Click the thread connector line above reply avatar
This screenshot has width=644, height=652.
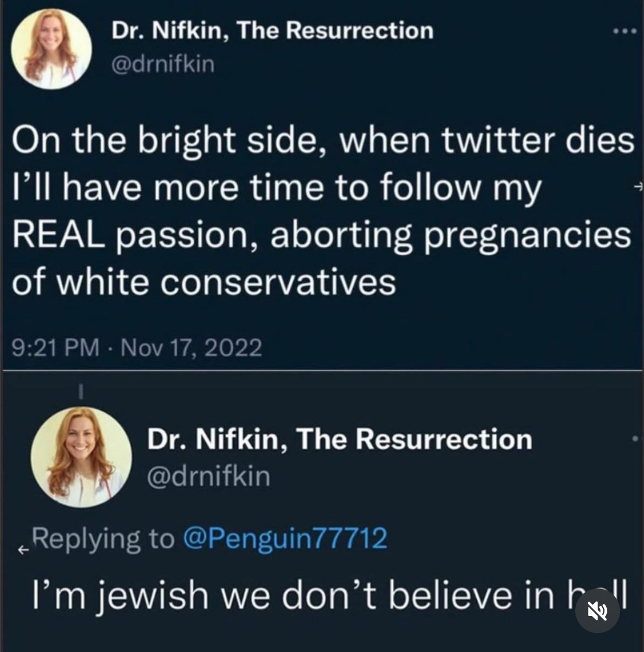(81, 391)
